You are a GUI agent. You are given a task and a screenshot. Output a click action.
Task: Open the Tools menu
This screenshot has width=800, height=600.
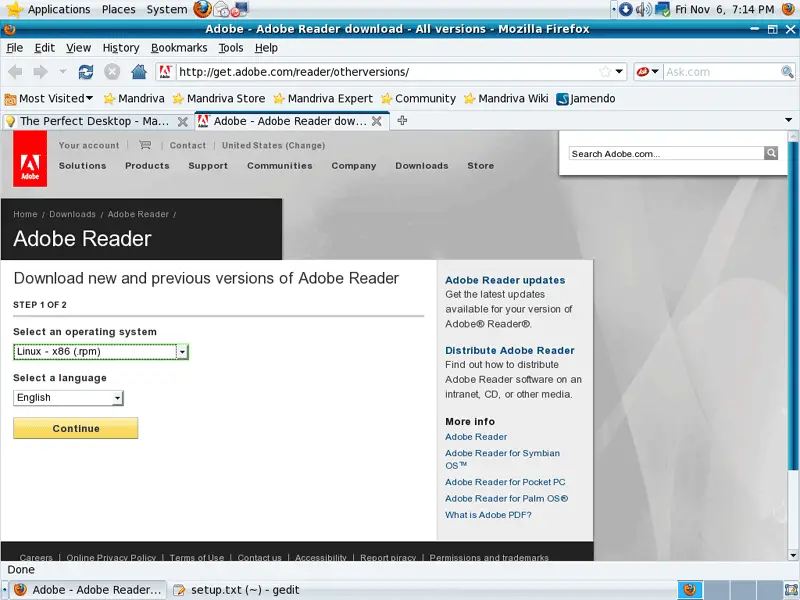point(231,48)
